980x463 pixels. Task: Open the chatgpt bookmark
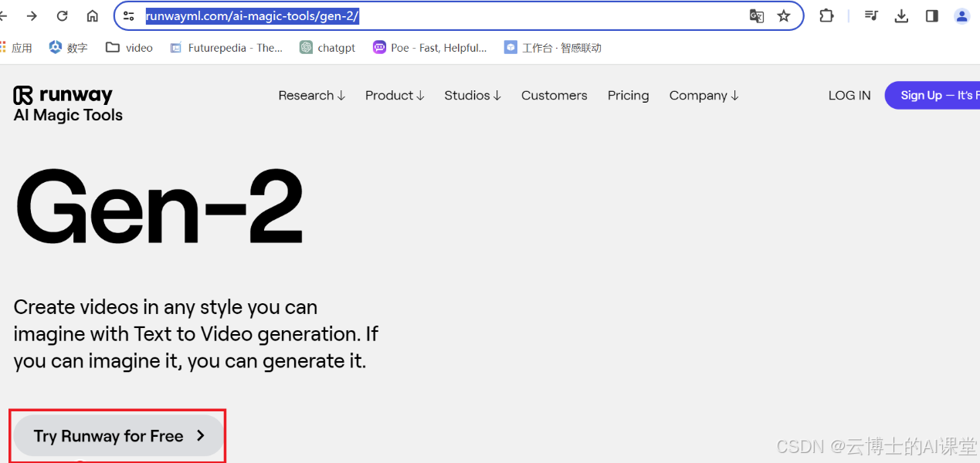click(x=327, y=48)
